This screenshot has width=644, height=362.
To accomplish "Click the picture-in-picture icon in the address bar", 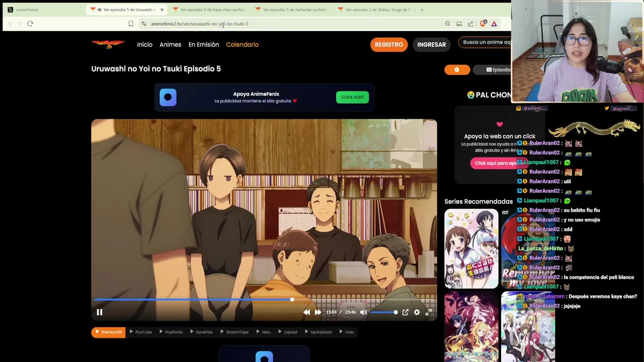I will tap(459, 24).
